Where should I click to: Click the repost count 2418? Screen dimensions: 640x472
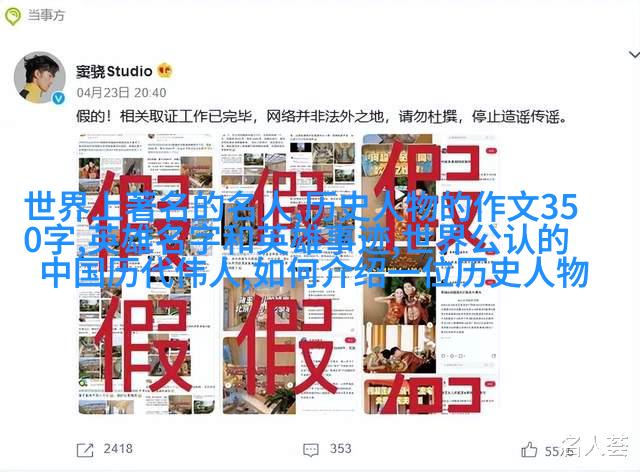point(118,449)
